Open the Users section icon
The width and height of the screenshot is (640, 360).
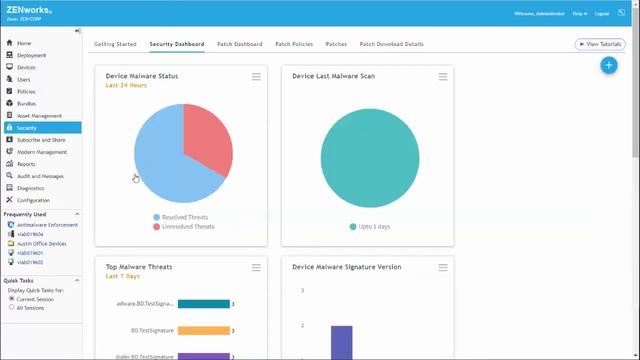click(9, 79)
